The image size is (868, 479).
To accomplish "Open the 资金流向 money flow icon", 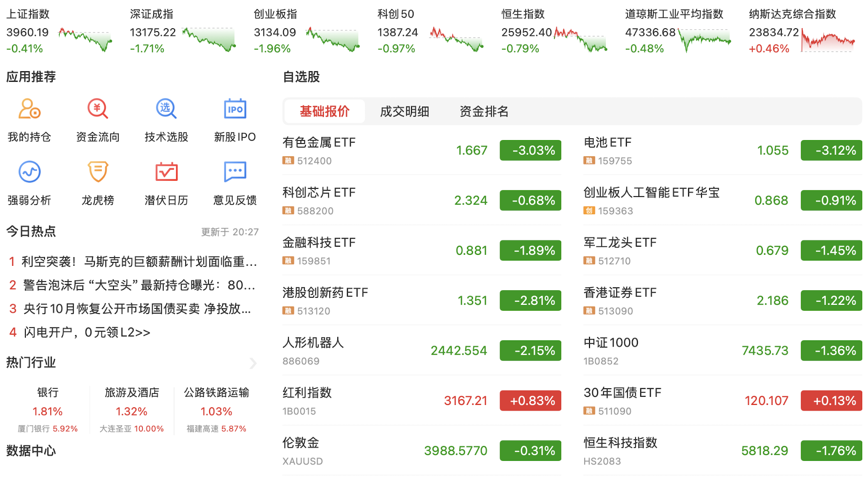I will click(98, 109).
